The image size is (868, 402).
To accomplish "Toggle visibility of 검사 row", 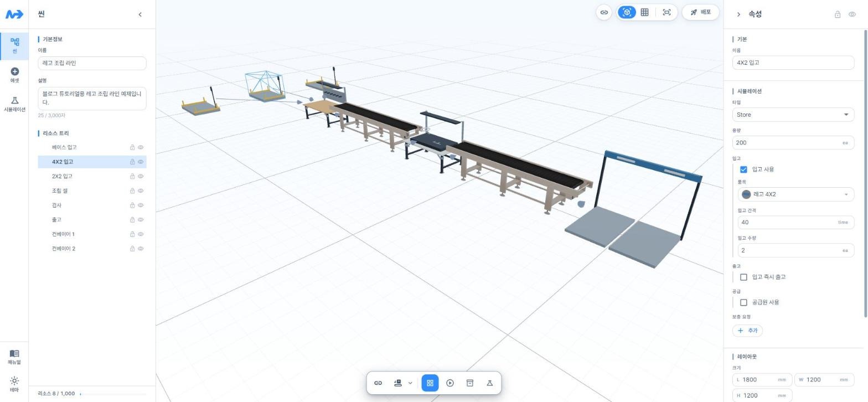I will (x=141, y=205).
